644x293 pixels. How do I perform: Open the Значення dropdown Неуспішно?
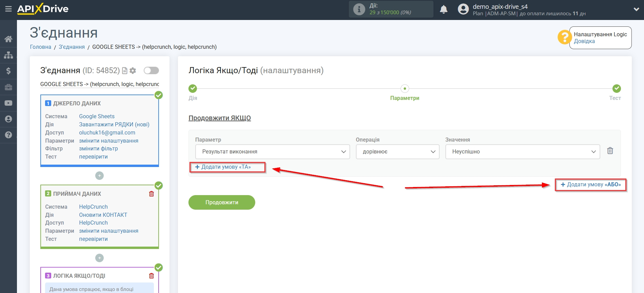coord(523,152)
